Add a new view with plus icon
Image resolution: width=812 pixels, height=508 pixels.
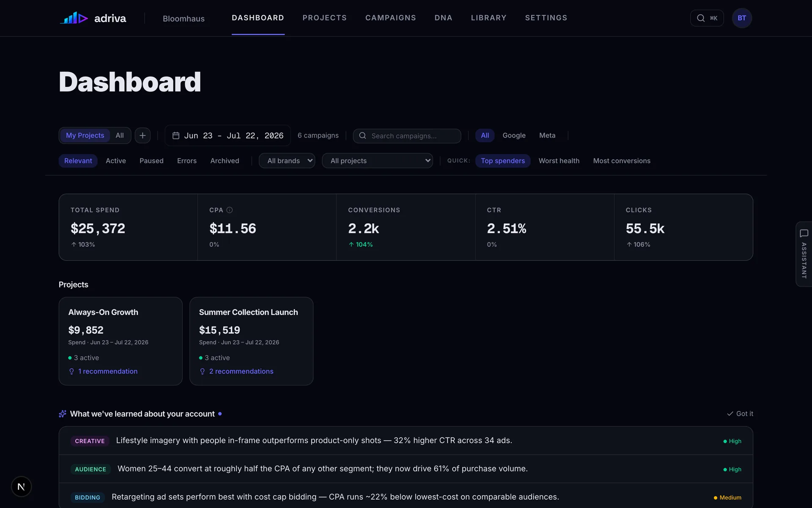[x=143, y=135]
